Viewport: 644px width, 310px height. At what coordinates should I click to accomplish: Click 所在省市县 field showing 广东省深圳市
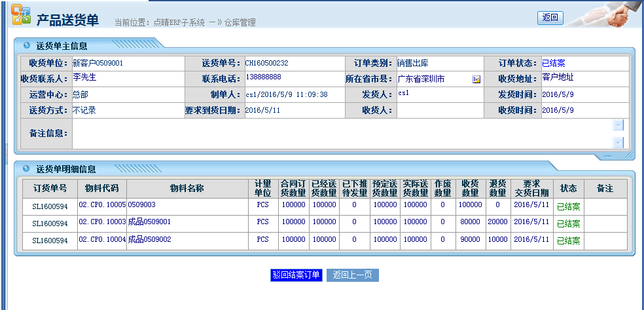point(432,79)
